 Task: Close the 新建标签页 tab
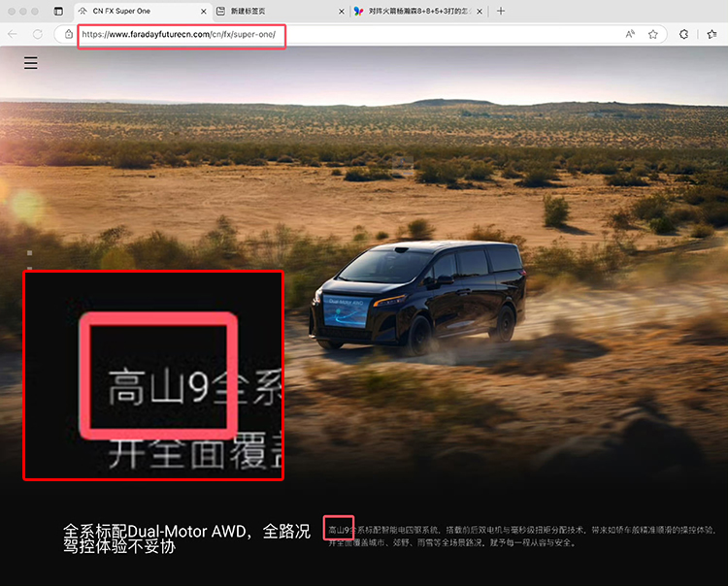tap(342, 11)
